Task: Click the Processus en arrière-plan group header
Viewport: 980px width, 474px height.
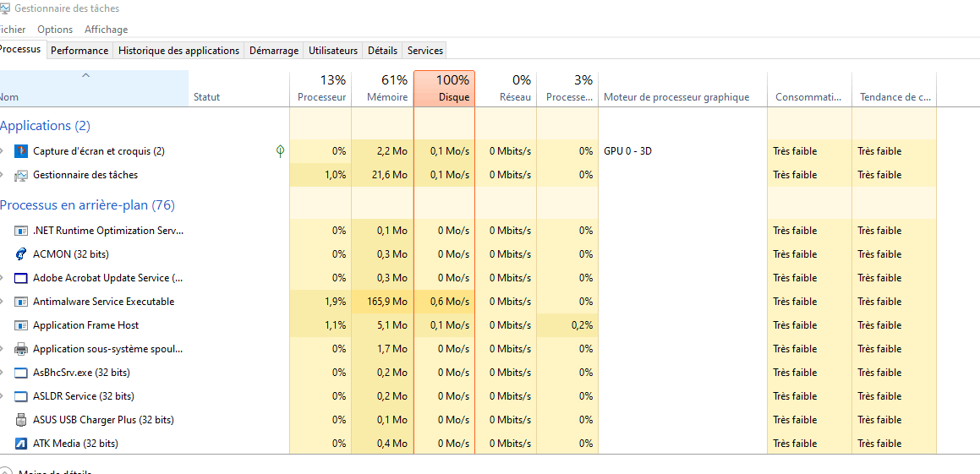Action: tap(87, 205)
